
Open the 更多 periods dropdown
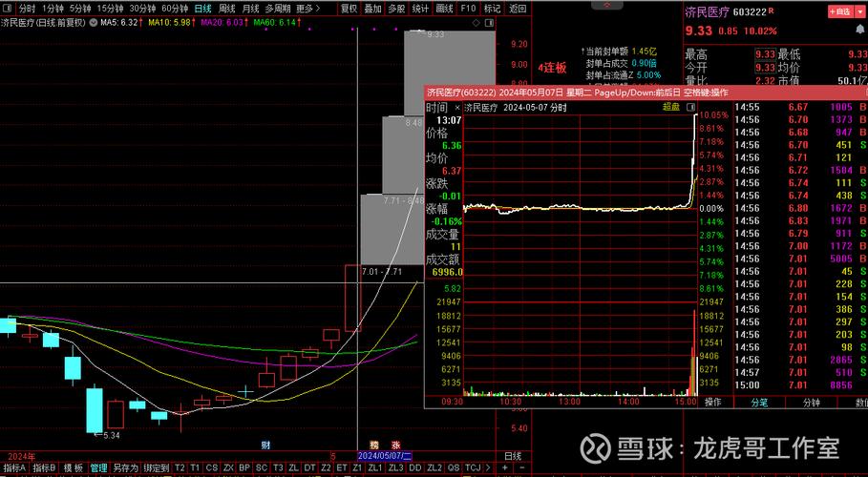tap(307, 8)
